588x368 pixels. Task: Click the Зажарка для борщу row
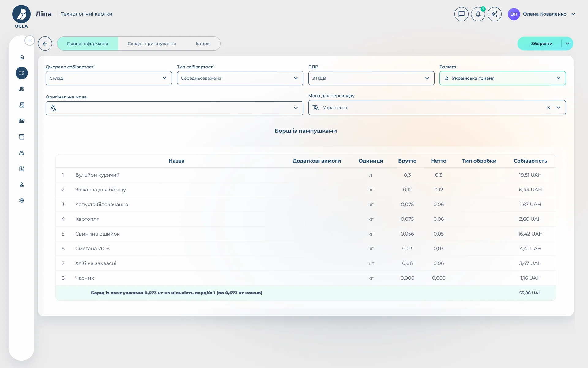pyautogui.click(x=306, y=190)
